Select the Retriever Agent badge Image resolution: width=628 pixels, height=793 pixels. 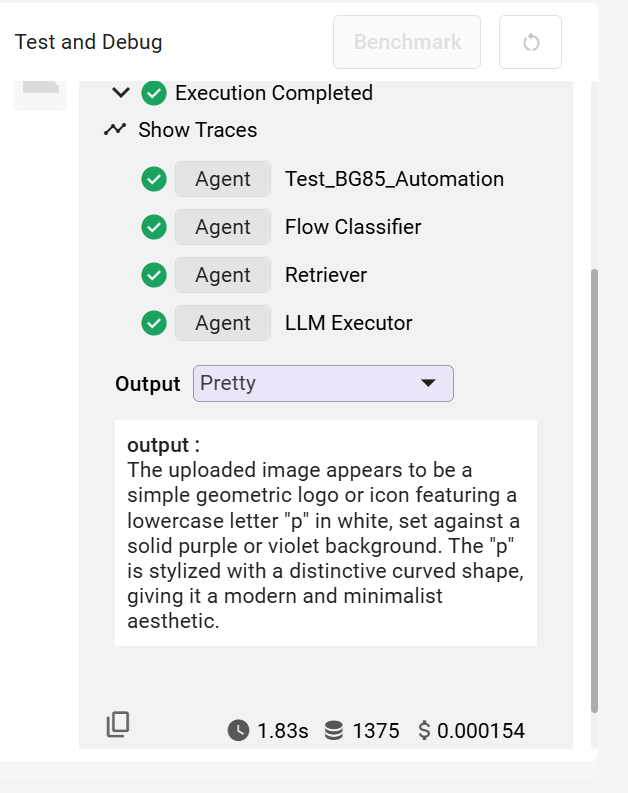pyautogui.click(x=222, y=275)
